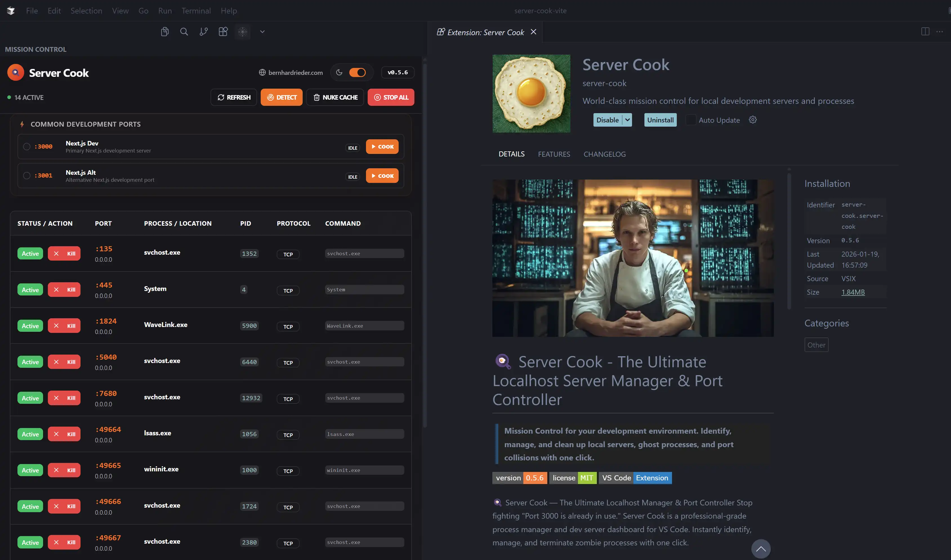This screenshot has width=951, height=560.
Task: Kill the svchost.exe process on port 7680
Action: tap(64, 398)
